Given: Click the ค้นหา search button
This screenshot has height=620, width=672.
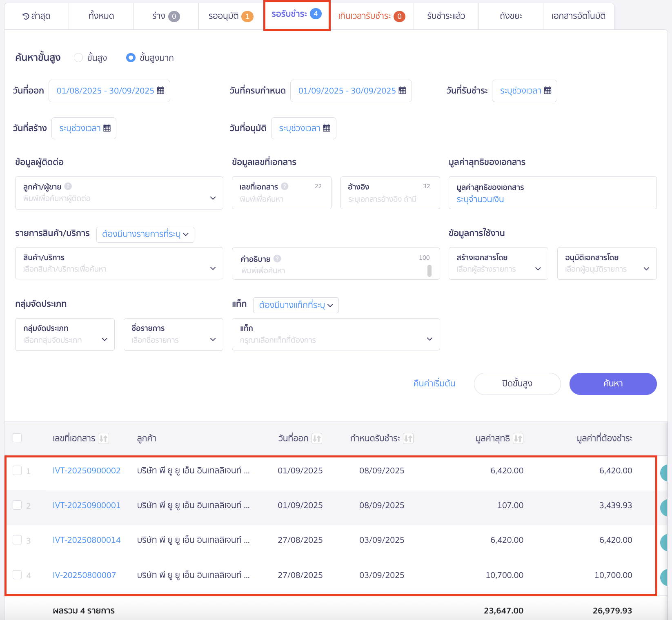Looking at the screenshot, I should (x=613, y=384).
